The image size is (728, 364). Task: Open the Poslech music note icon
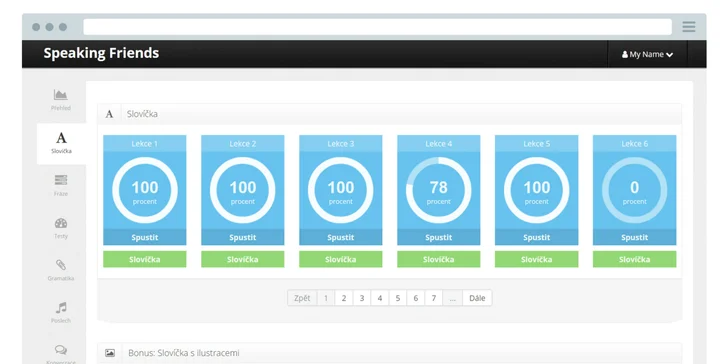pos(61,307)
